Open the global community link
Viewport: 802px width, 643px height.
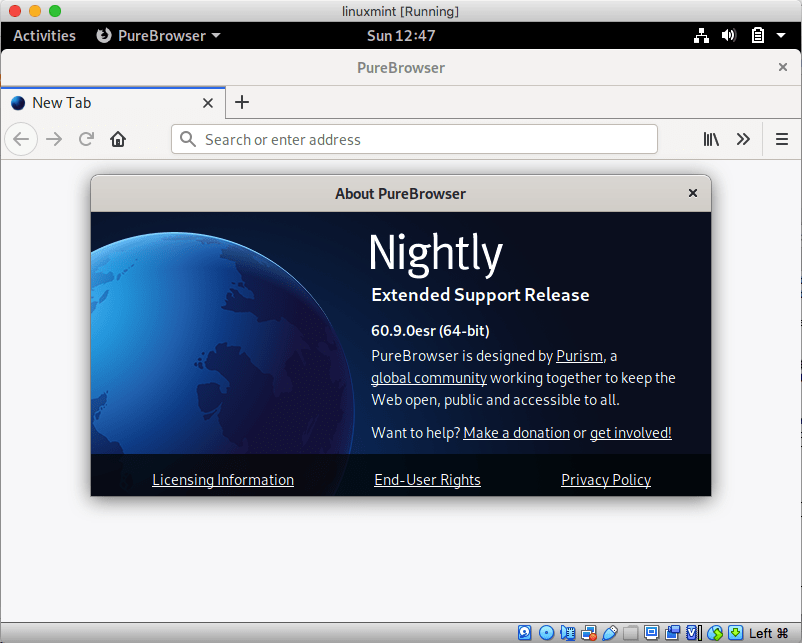coord(429,378)
